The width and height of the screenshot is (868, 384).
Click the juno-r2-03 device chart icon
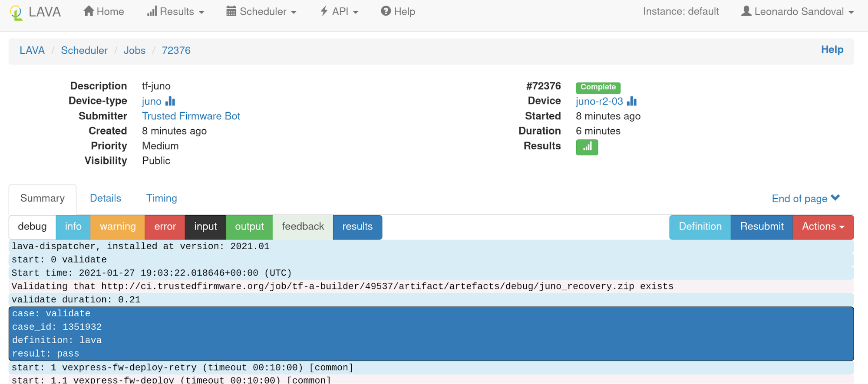tap(632, 101)
